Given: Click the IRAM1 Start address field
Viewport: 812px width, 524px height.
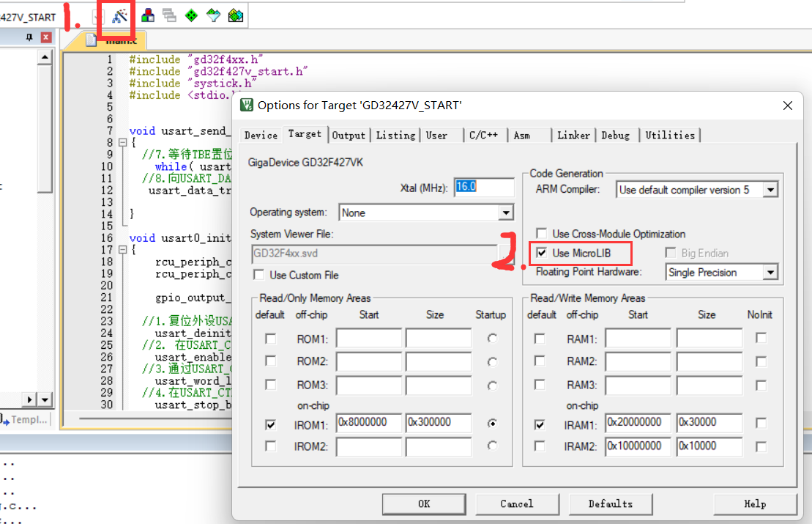Looking at the screenshot, I should [x=638, y=423].
